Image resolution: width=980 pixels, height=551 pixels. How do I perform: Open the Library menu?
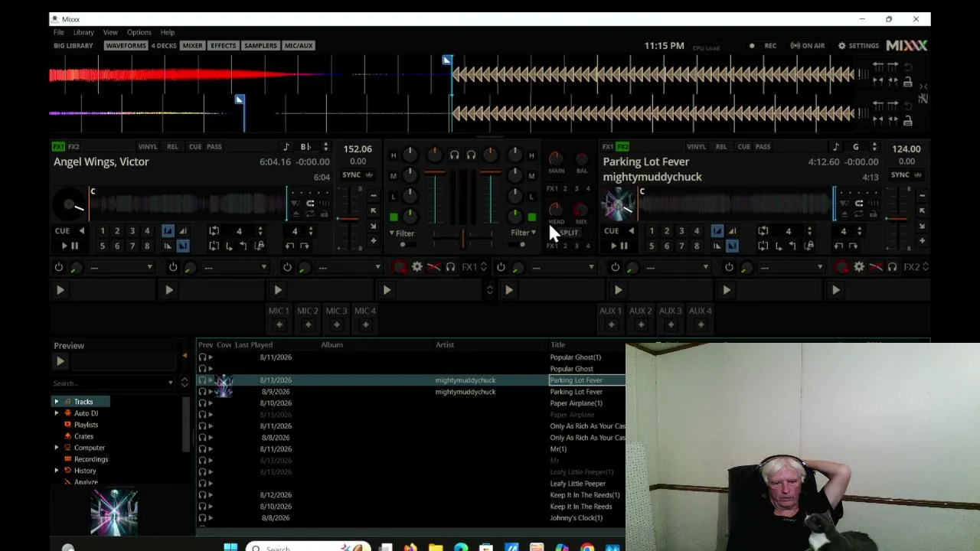83,32
